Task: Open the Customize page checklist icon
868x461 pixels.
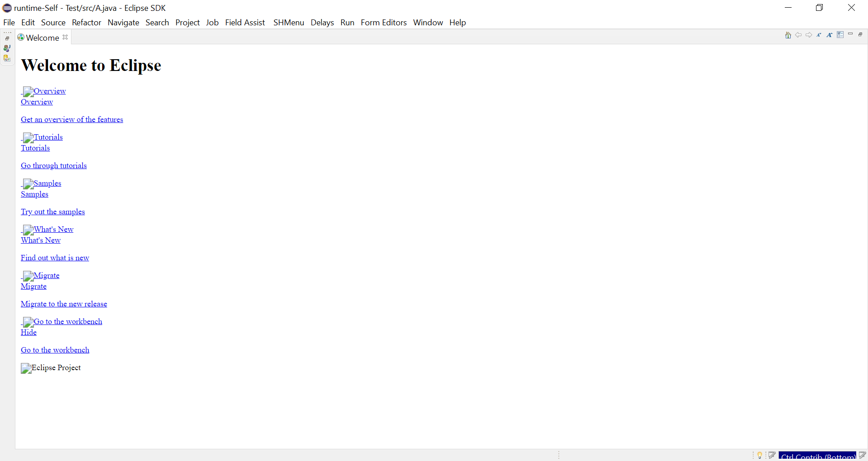Action: click(x=840, y=35)
